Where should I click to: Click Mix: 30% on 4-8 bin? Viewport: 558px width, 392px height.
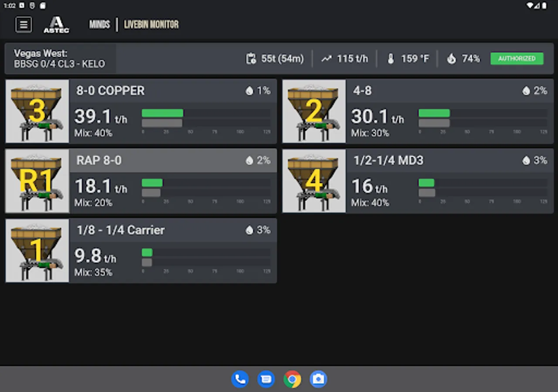point(370,133)
